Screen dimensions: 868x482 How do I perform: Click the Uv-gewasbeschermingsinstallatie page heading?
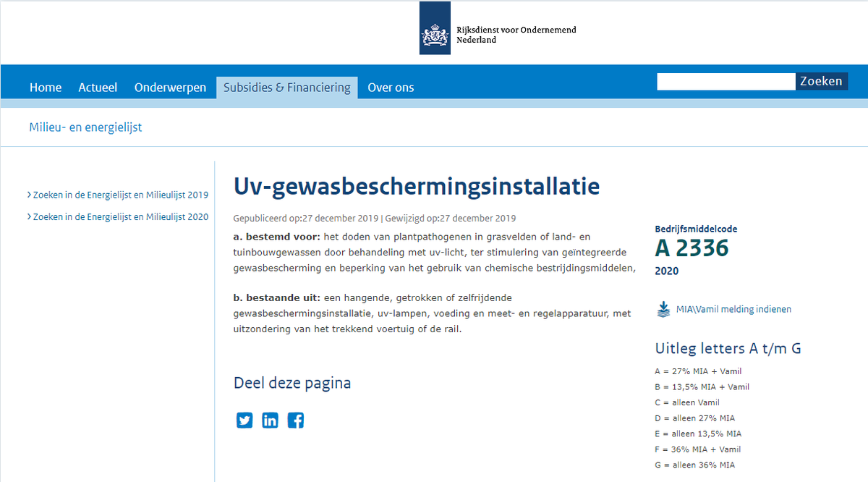416,187
